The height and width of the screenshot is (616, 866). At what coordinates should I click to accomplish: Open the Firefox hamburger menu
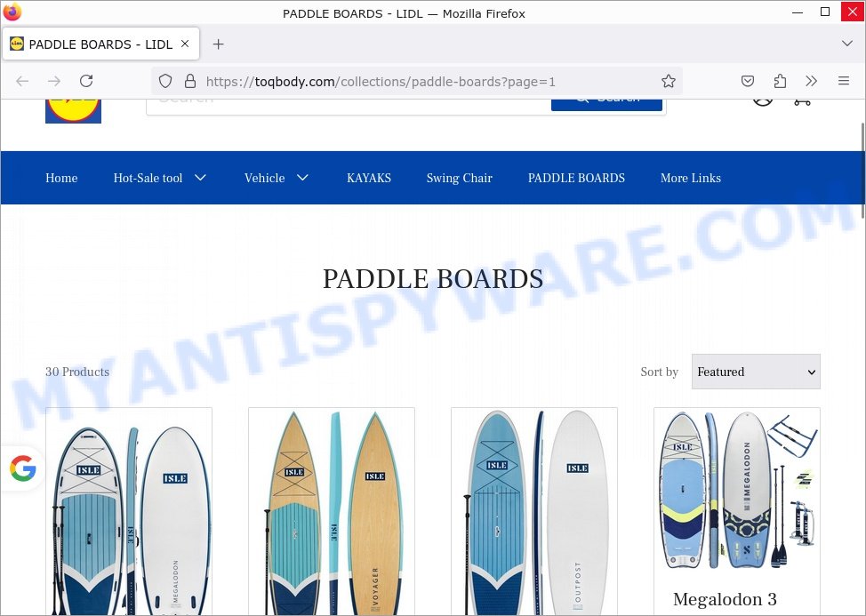pyautogui.click(x=844, y=81)
